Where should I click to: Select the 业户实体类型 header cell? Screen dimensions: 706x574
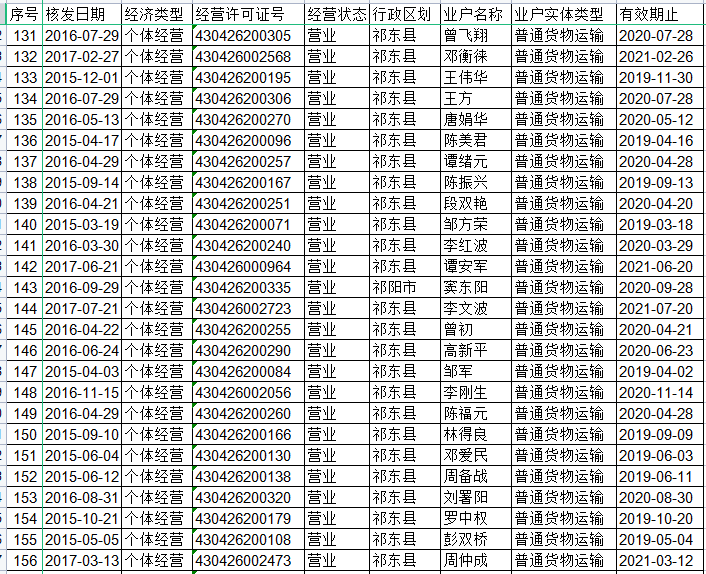click(559, 14)
